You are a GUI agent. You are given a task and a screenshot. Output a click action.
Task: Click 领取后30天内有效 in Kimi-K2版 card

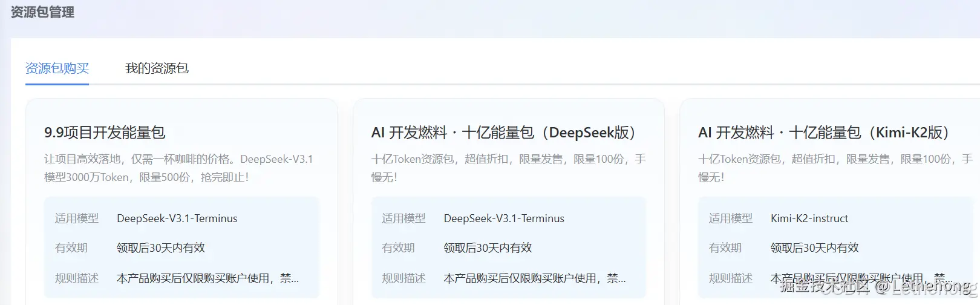click(x=815, y=248)
